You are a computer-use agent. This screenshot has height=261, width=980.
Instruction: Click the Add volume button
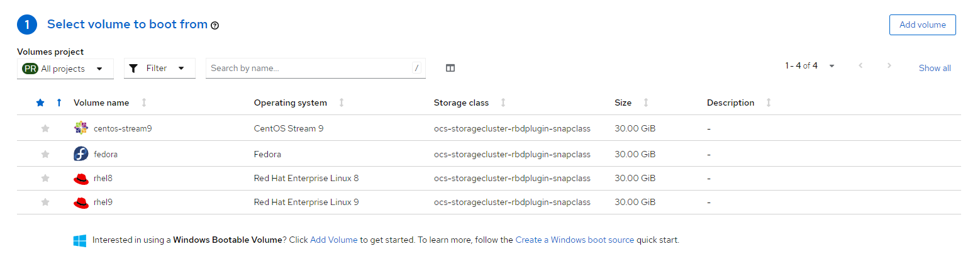pyautogui.click(x=922, y=25)
